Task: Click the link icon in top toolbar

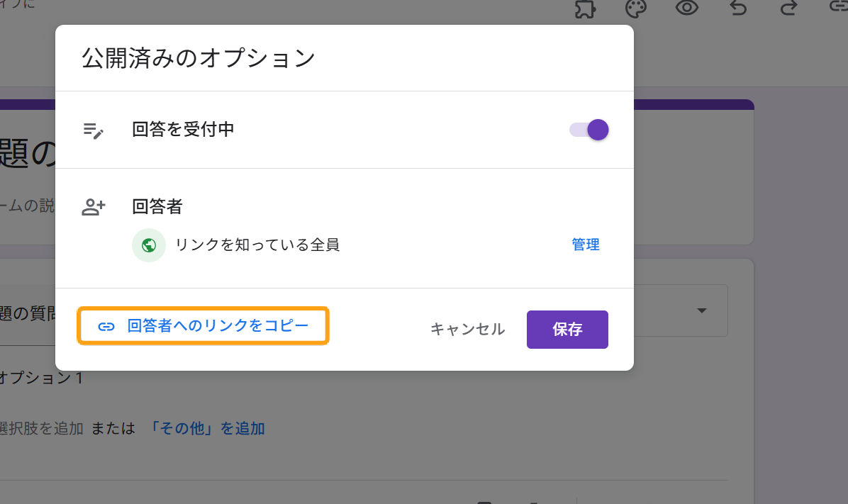Action: coord(838,9)
